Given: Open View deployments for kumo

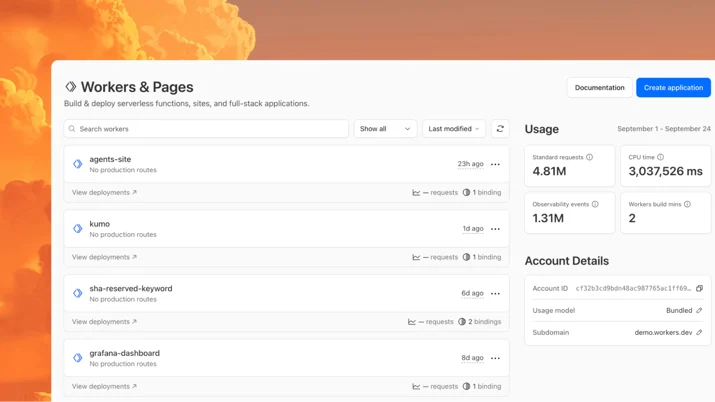Looking at the screenshot, I should pyautogui.click(x=104, y=257).
